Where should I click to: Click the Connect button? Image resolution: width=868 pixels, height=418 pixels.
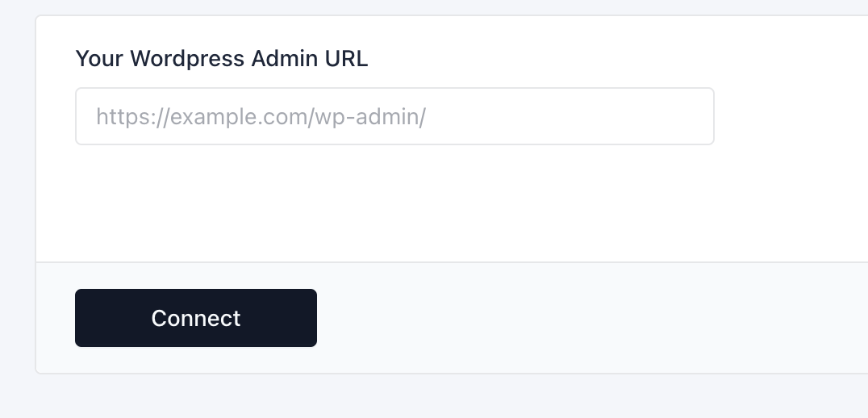point(196,318)
